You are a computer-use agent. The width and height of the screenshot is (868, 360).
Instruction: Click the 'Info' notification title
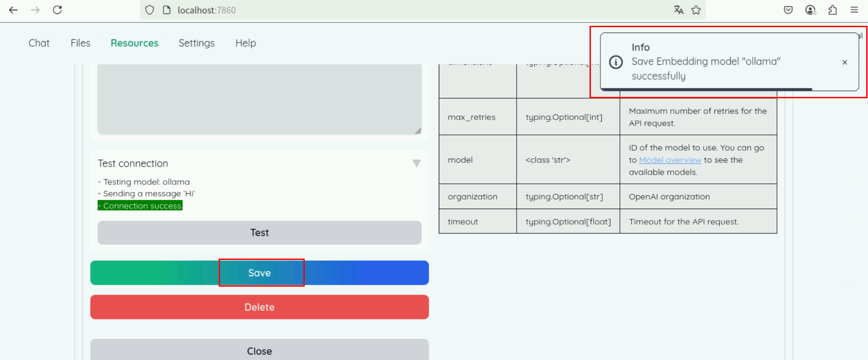(641, 47)
